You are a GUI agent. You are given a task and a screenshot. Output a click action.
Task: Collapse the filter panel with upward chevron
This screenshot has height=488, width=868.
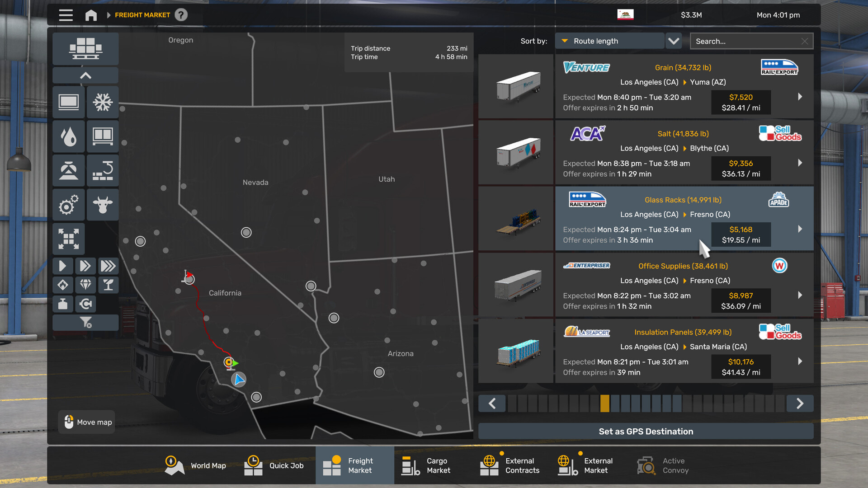point(85,75)
